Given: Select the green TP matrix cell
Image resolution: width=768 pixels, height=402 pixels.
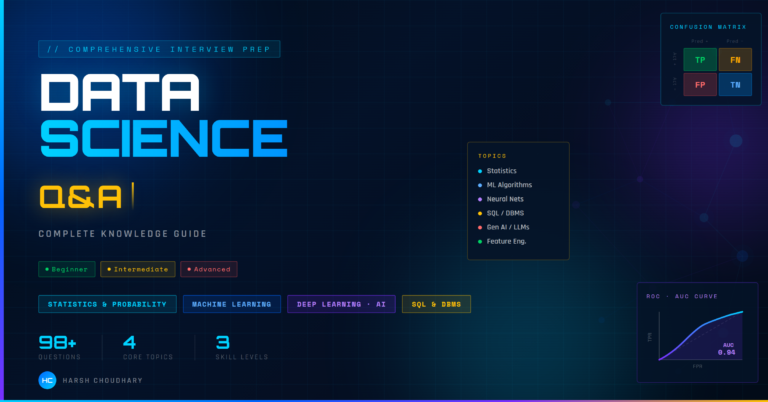Looking at the screenshot, I should [x=700, y=60].
